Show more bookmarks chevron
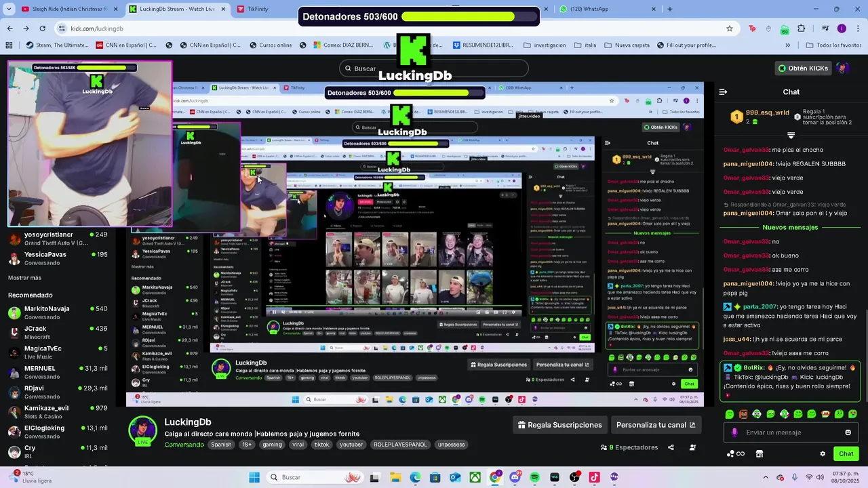The width and height of the screenshot is (868, 488). (787, 45)
